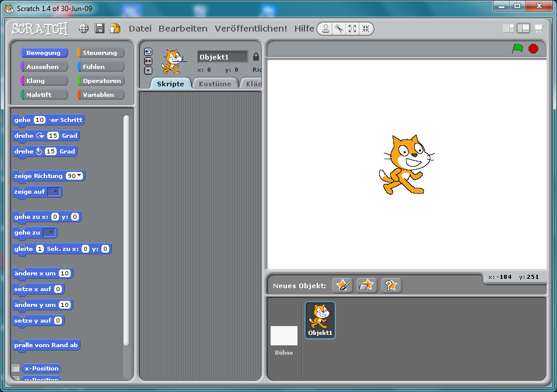Open the 'zeige auf' target dropdown
Viewport: 557px width, 392px height.
coord(54,191)
